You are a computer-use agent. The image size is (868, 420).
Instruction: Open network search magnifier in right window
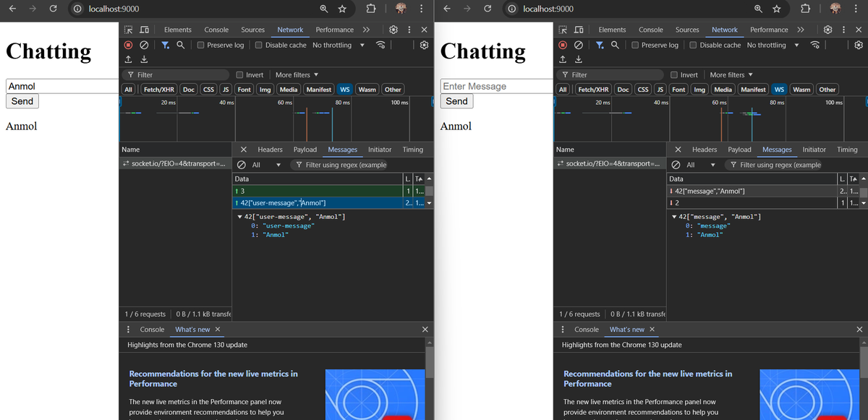(x=615, y=45)
